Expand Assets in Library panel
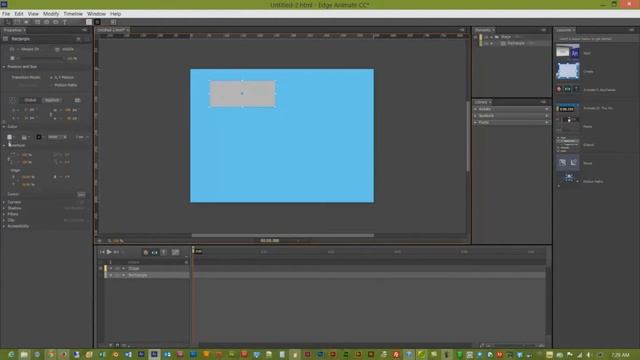This screenshot has height=360, width=640. (476, 109)
